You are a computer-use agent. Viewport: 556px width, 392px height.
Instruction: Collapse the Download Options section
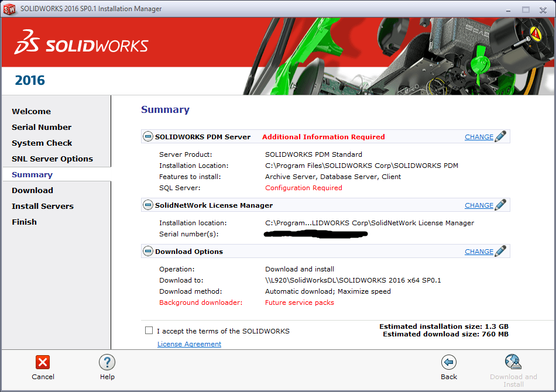148,252
